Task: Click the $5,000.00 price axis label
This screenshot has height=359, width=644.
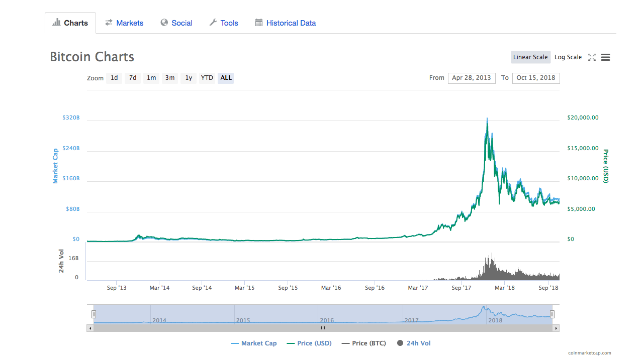Action: pos(581,209)
